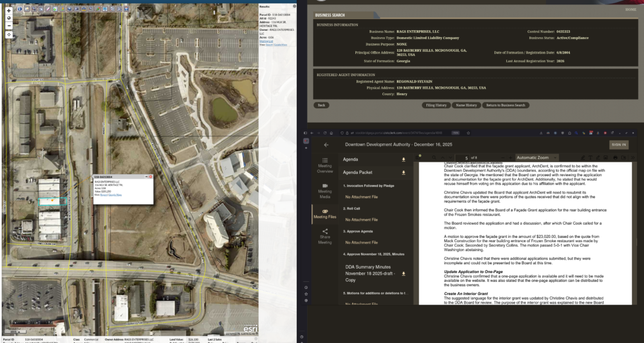Open the Automatic Zoom dropdown

coord(536,157)
